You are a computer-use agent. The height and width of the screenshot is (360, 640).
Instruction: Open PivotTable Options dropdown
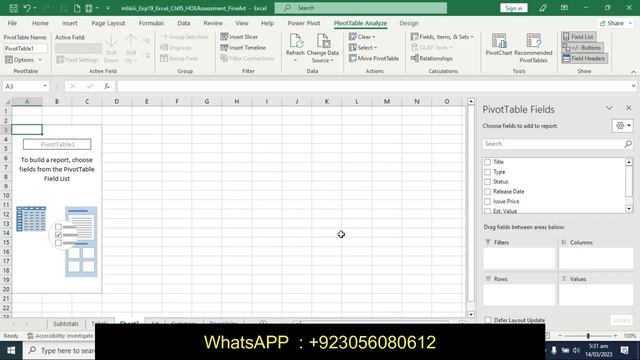point(24,60)
